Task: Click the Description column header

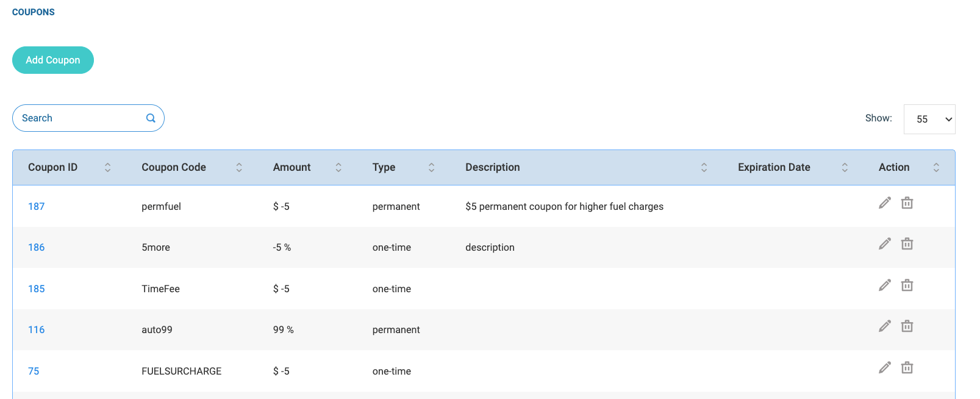Action: coord(493,167)
